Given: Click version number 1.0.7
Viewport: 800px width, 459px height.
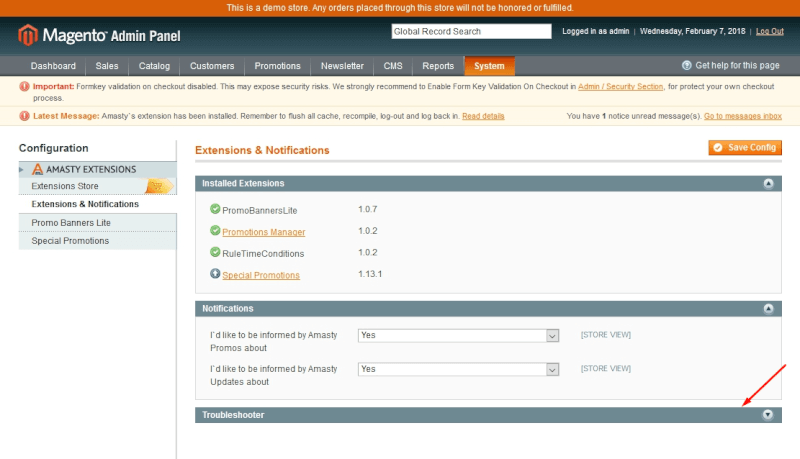Looking at the screenshot, I should (367, 209).
